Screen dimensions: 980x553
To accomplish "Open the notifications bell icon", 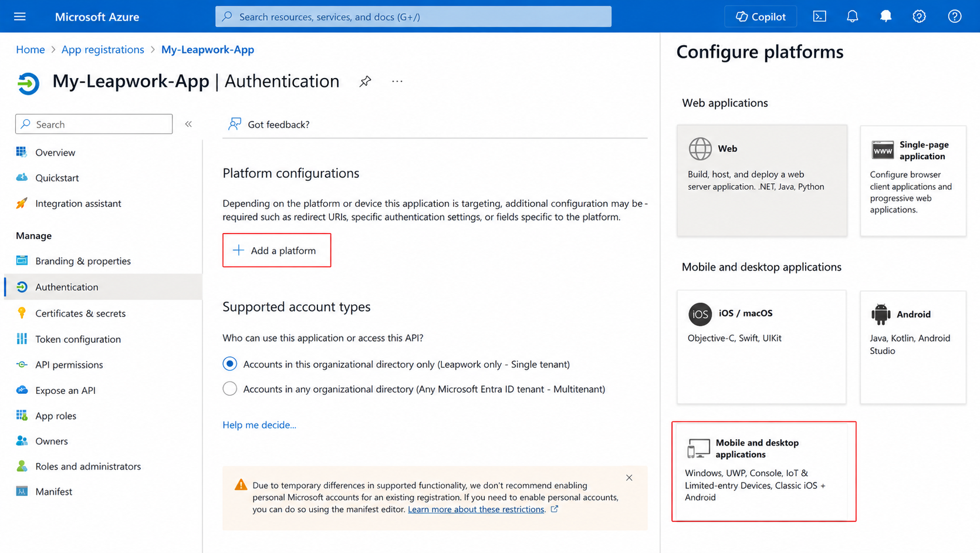I will click(852, 16).
